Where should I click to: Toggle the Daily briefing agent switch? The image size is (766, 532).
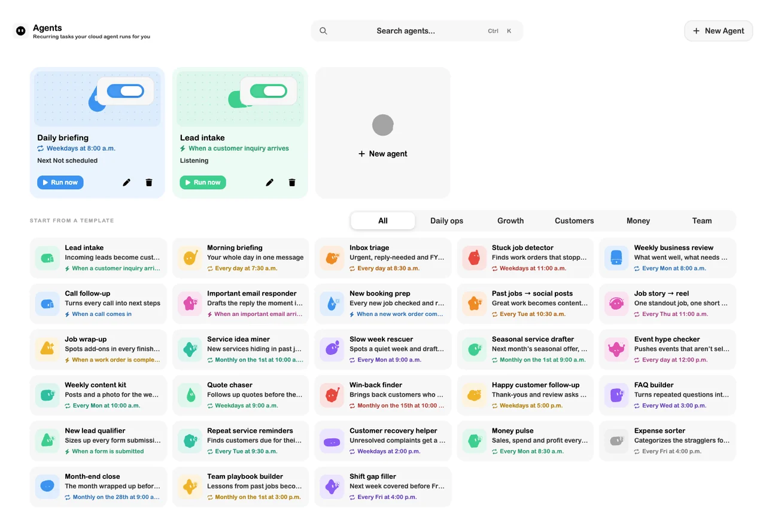point(125,91)
